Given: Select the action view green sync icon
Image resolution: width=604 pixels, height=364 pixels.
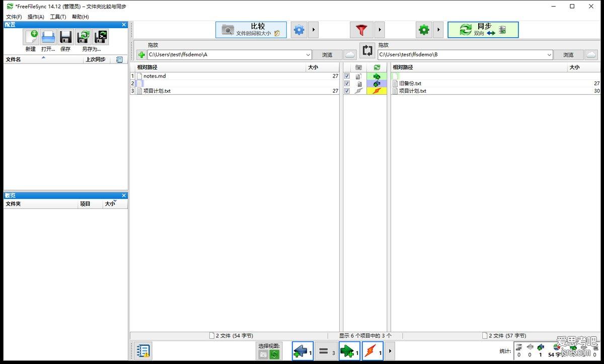Looking at the screenshot, I should pyautogui.click(x=274, y=355).
